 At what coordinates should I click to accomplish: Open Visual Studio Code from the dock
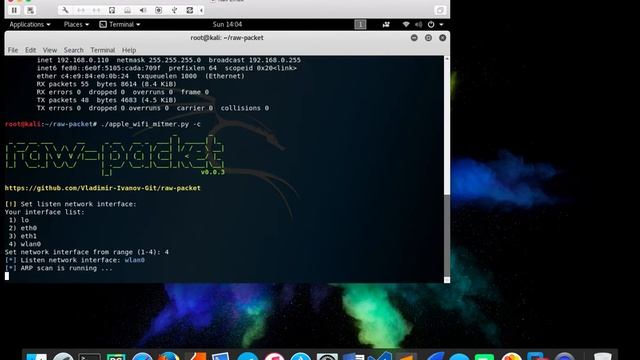[x=381, y=356]
